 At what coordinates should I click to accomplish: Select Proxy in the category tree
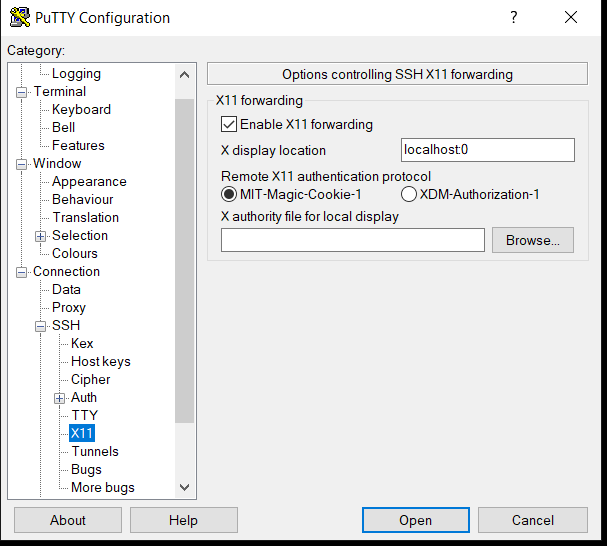coord(69,307)
